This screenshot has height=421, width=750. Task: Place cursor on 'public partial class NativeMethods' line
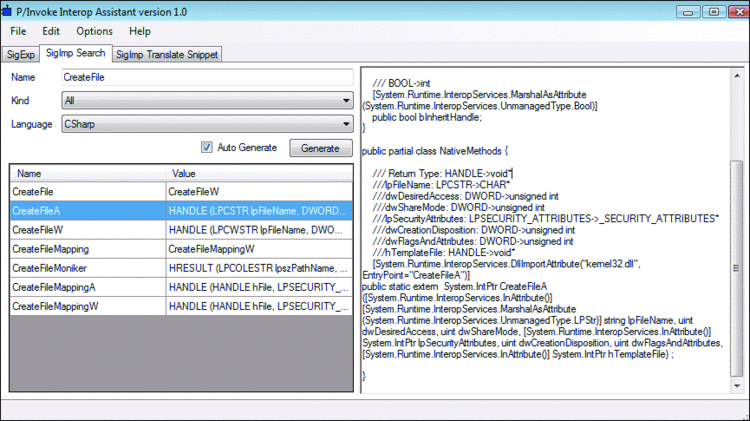(435, 151)
